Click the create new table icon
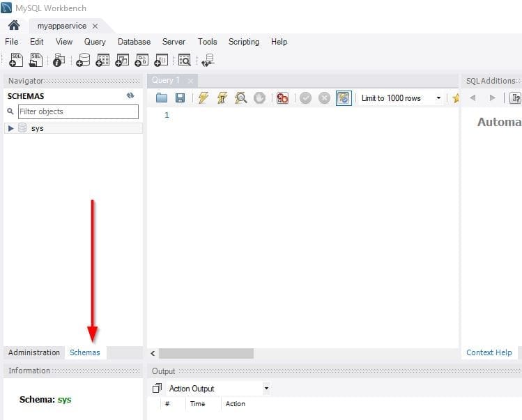The height and width of the screenshot is (420, 522). [102, 61]
